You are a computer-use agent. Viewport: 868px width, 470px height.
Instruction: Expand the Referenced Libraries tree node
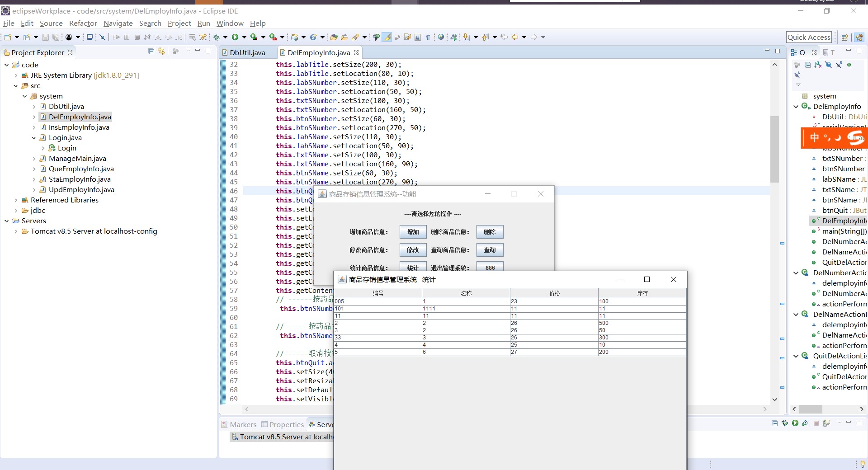(16, 200)
